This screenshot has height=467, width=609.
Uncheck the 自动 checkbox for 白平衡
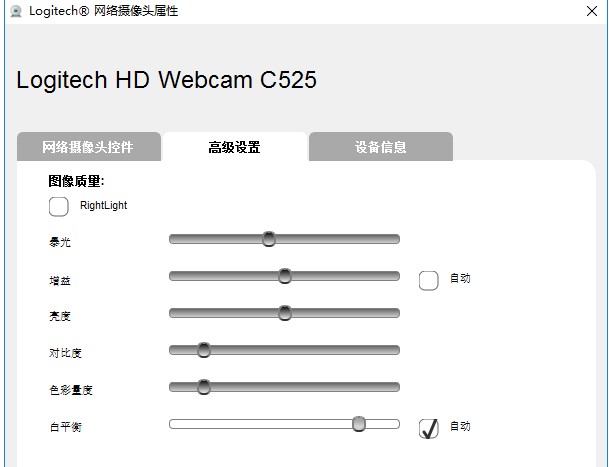point(429,428)
